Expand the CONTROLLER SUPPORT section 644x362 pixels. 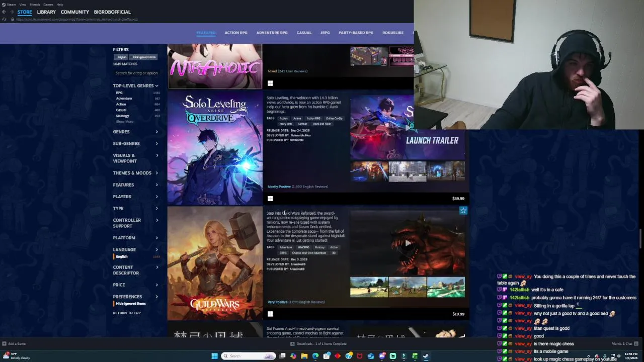136,223
